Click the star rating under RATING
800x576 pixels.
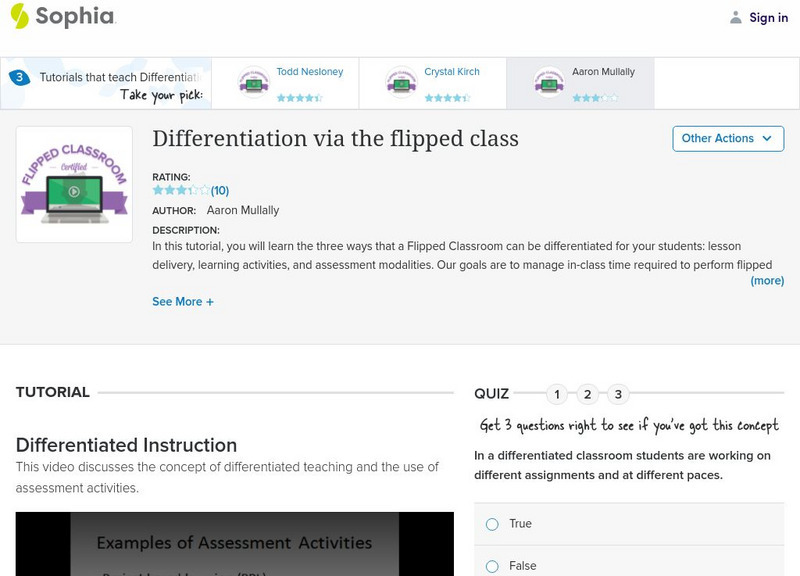pyautogui.click(x=181, y=190)
